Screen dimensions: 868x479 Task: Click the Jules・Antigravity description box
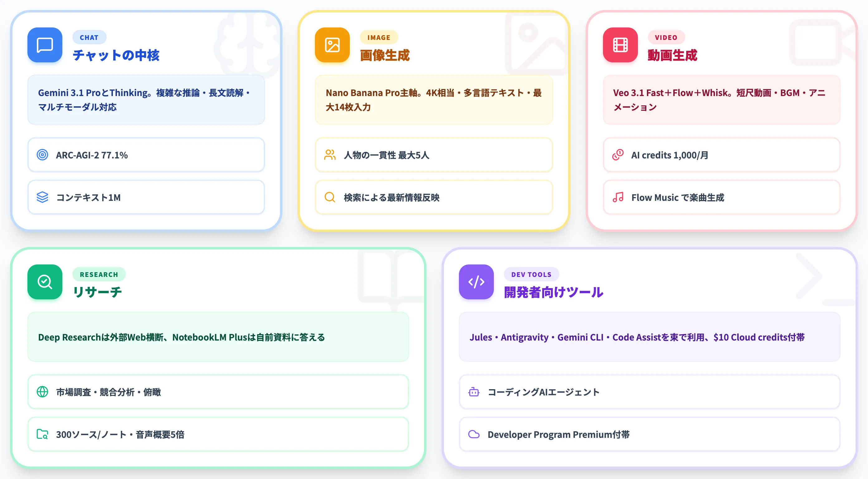click(x=650, y=337)
